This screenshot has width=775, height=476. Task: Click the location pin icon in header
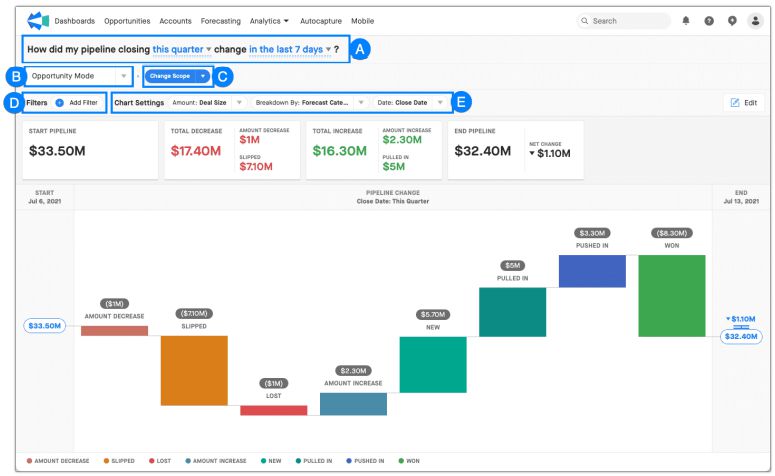(x=732, y=21)
